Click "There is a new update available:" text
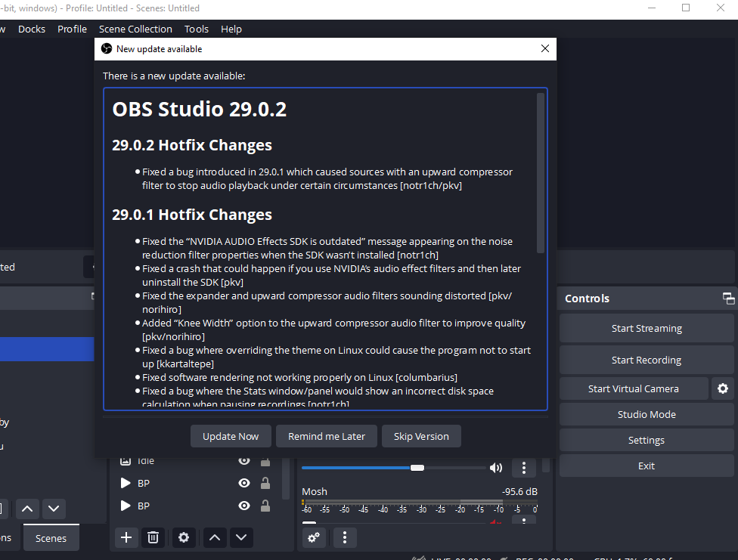The height and width of the screenshot is (560, 738). click(x=174, y=76)
